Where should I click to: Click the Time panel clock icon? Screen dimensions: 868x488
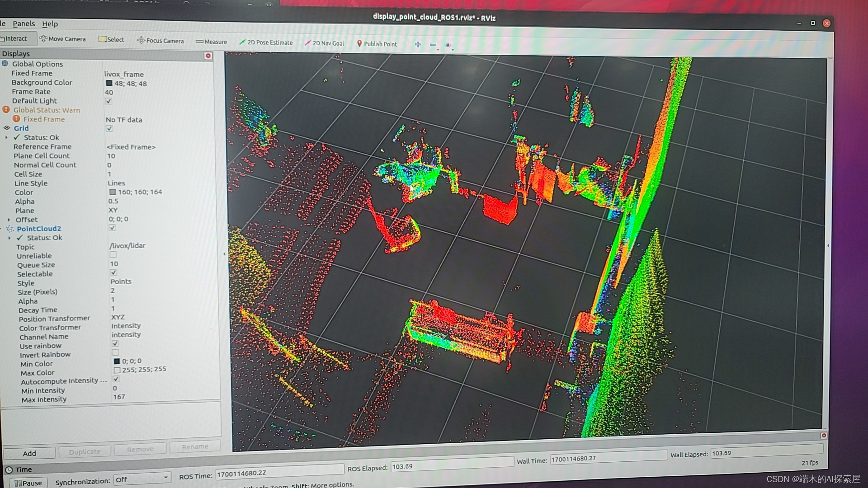pyautogui.click(x=9, y=469)
